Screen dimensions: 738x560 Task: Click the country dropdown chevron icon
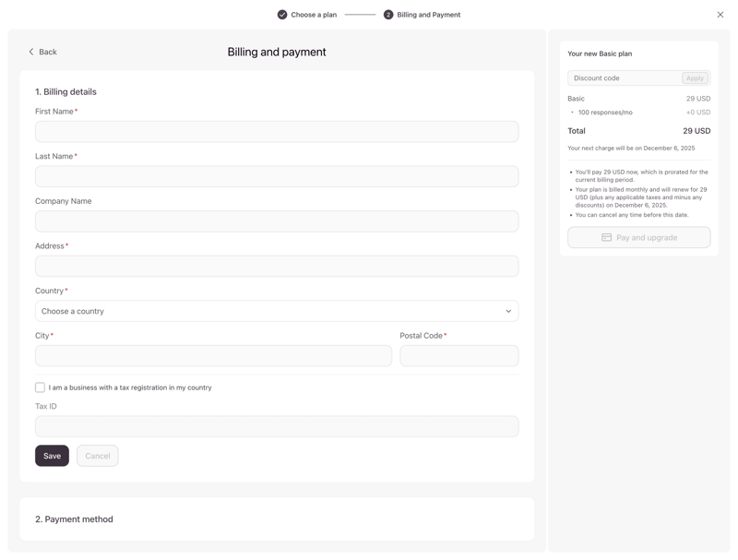[x=507, y=310]
